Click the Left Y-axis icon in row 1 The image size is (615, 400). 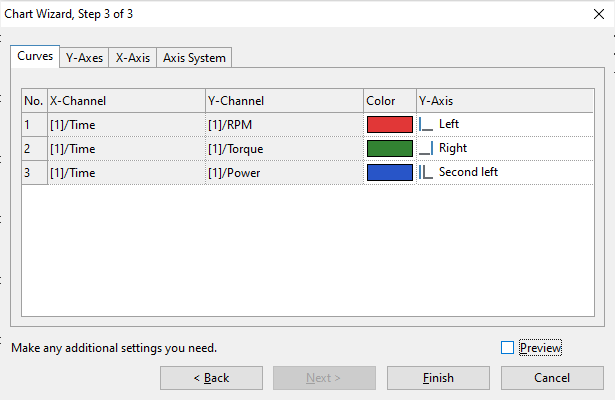427,124
